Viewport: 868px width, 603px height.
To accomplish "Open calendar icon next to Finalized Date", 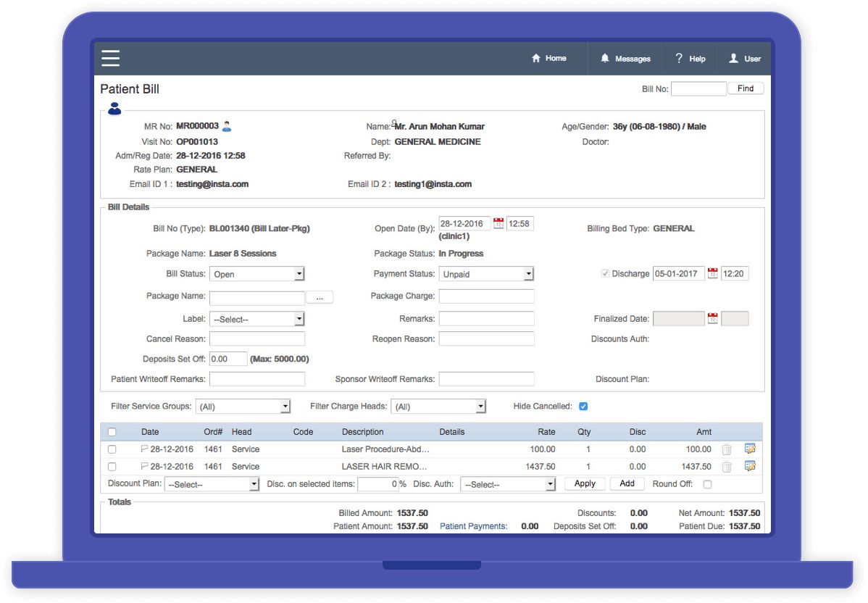I will (712, 319).
